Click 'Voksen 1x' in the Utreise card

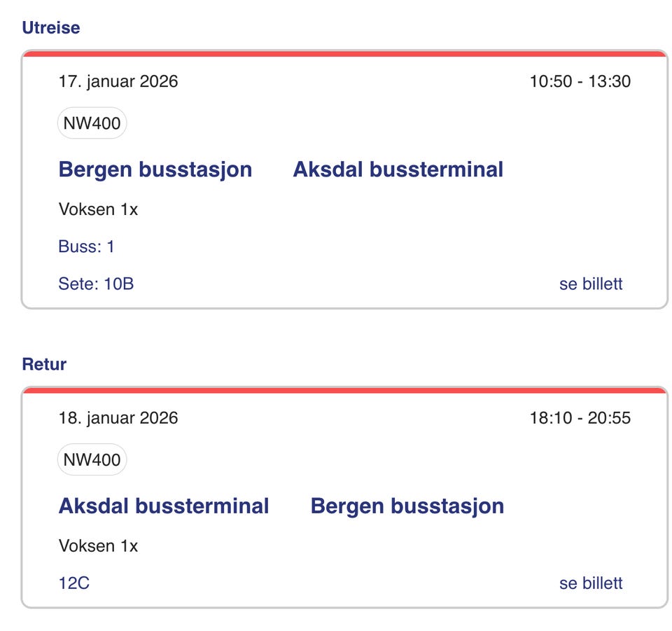(98, 209)
